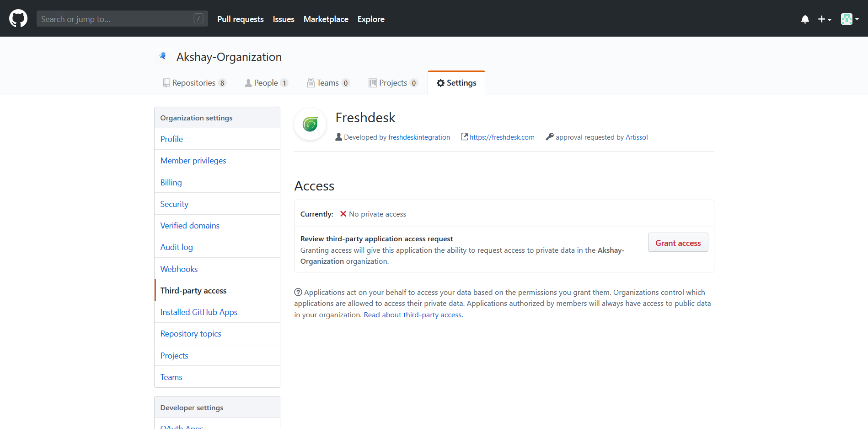
Task: Go to Pull requests
Action: point(241,19)
